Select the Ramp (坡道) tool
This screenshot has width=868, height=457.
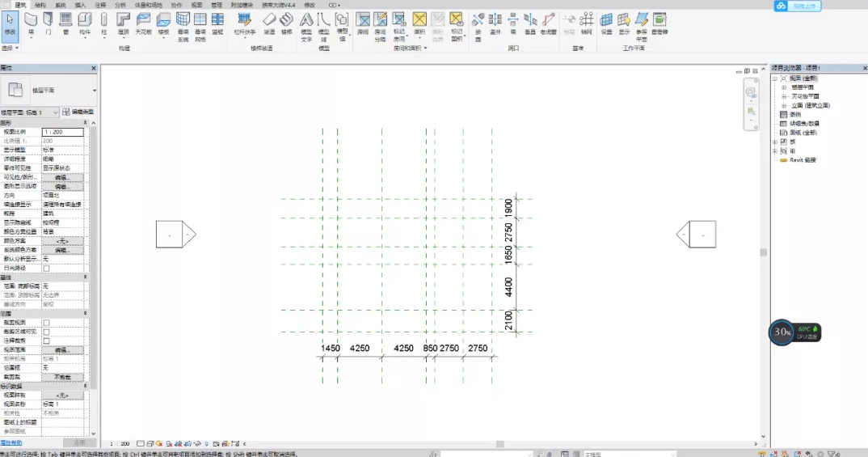(269, 25)
